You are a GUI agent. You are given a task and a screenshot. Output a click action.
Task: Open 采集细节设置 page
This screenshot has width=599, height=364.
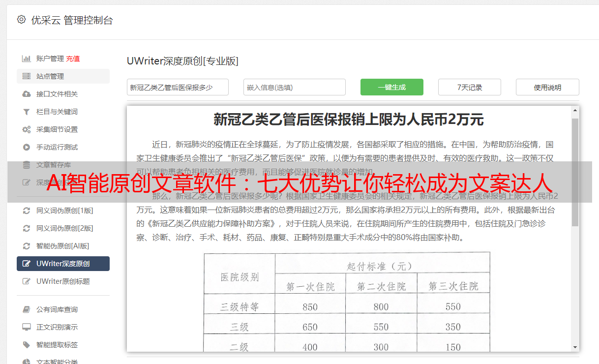tap(63, 129)
